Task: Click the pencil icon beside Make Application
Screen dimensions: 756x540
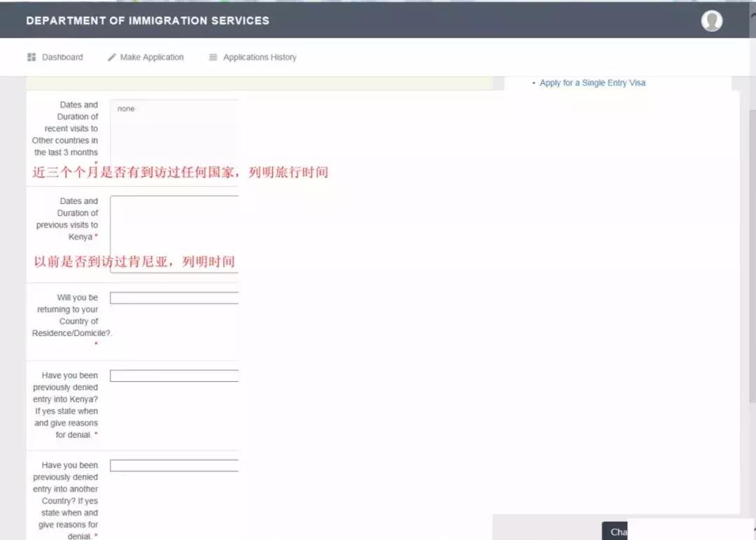Action: [x=110, y=57]
